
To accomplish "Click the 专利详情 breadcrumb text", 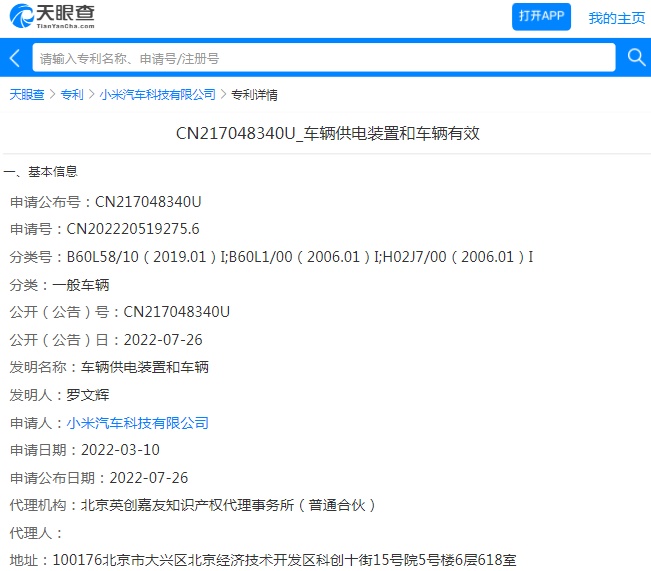I will pos(254,94).
